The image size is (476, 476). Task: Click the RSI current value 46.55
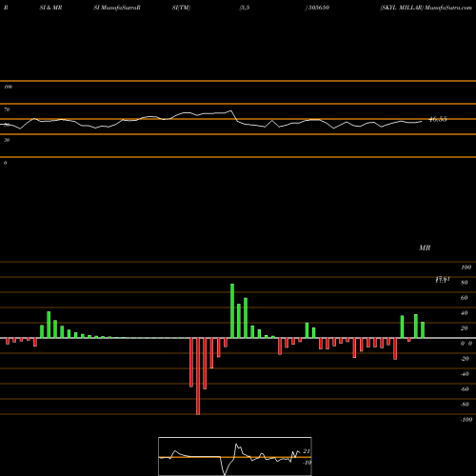[x=438, y=119]
